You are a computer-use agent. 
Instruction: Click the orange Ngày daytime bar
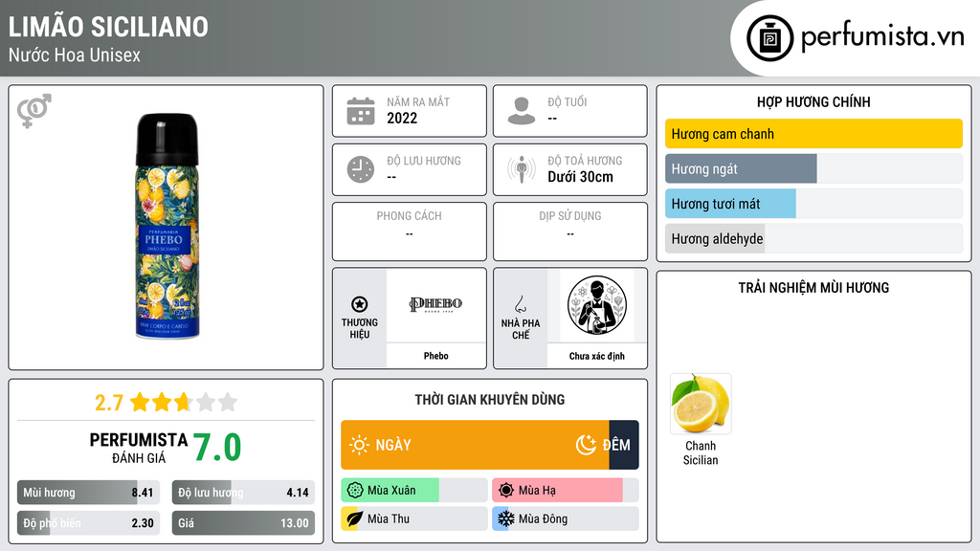pos(475,445)
